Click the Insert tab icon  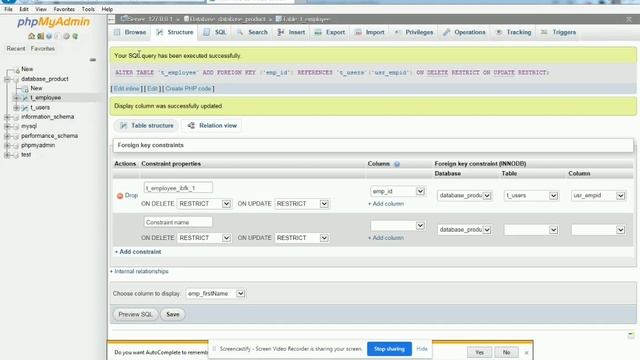[280, 32]
